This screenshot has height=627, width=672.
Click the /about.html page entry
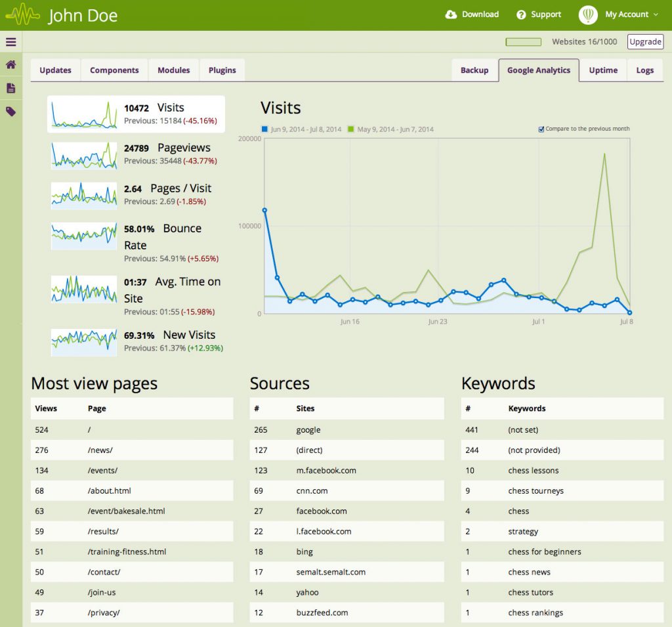click(x=110, y=490)
